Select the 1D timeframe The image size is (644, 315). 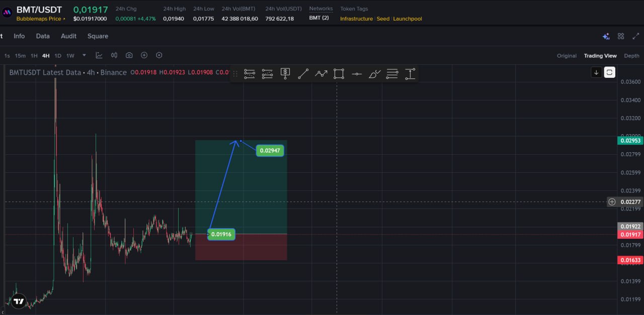58,56
